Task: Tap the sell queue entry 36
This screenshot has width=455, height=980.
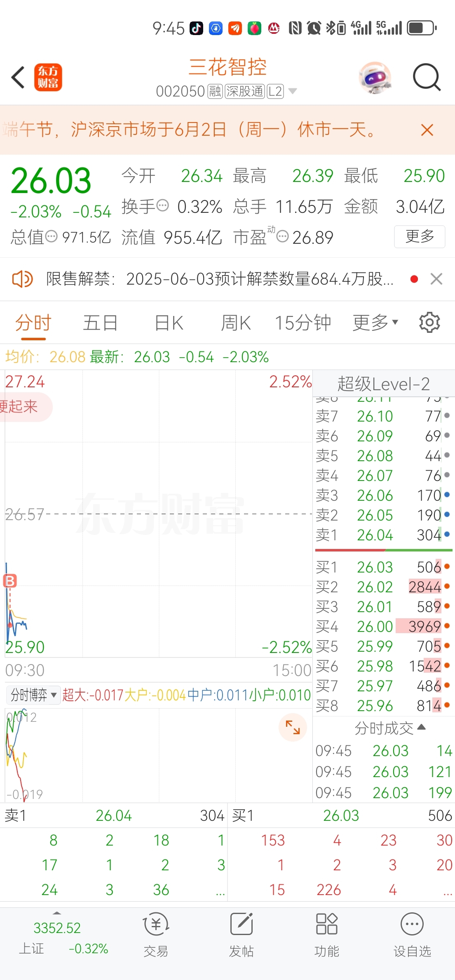Action: point(161,890)
